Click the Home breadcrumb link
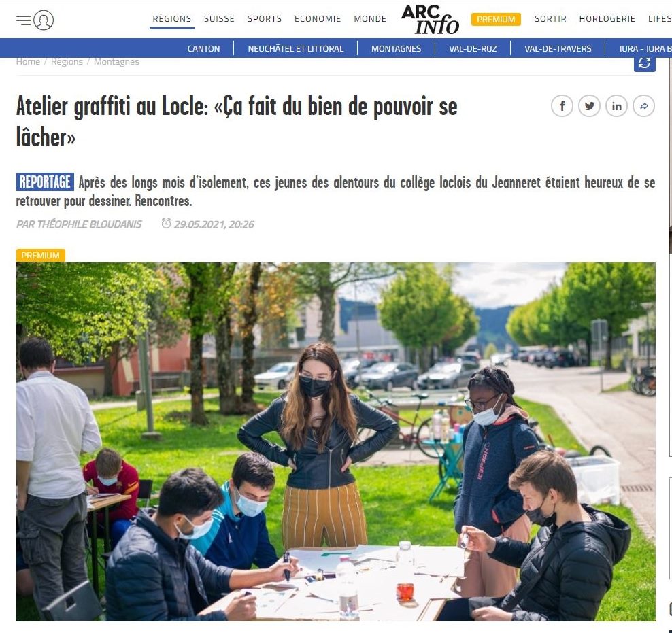672x633 pixels. [x=28, y=62]
